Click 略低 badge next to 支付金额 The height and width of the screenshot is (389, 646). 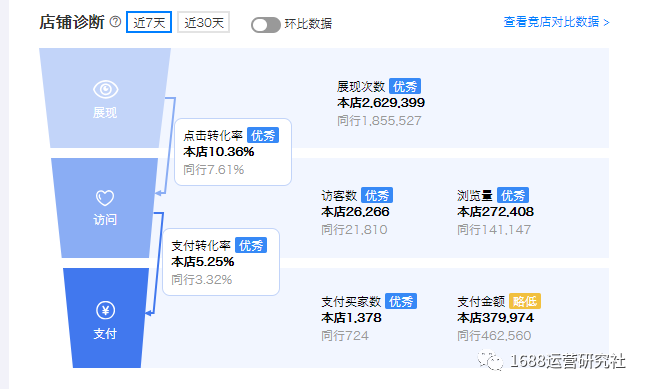[525, 302]
